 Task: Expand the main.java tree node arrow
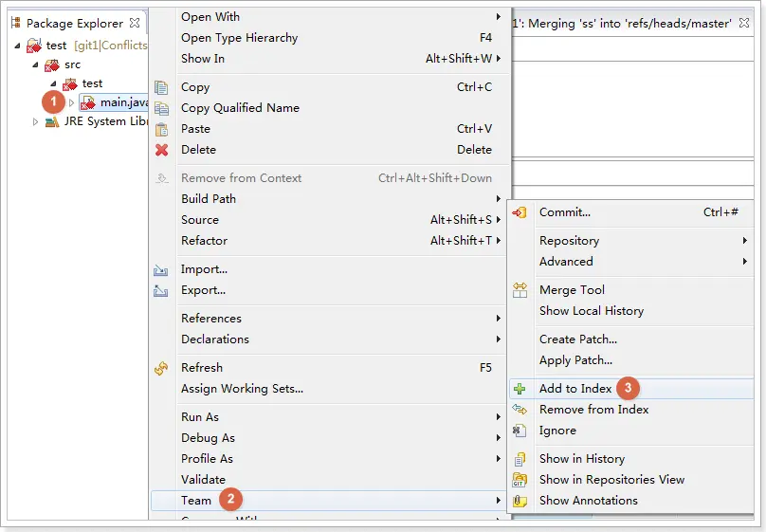click(71, 102)
